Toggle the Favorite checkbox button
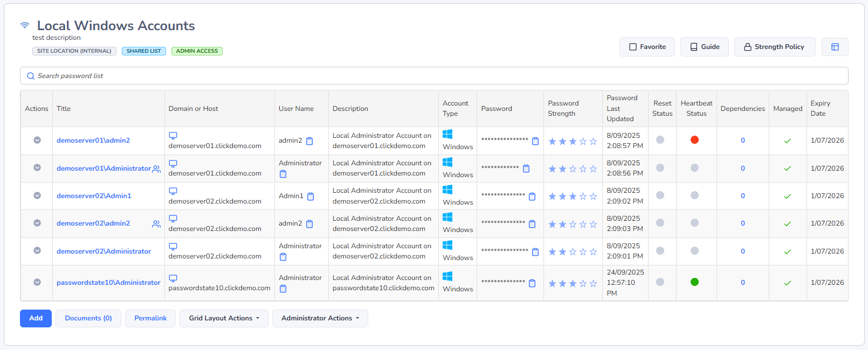Screen dimensions: 868x350 647,47
